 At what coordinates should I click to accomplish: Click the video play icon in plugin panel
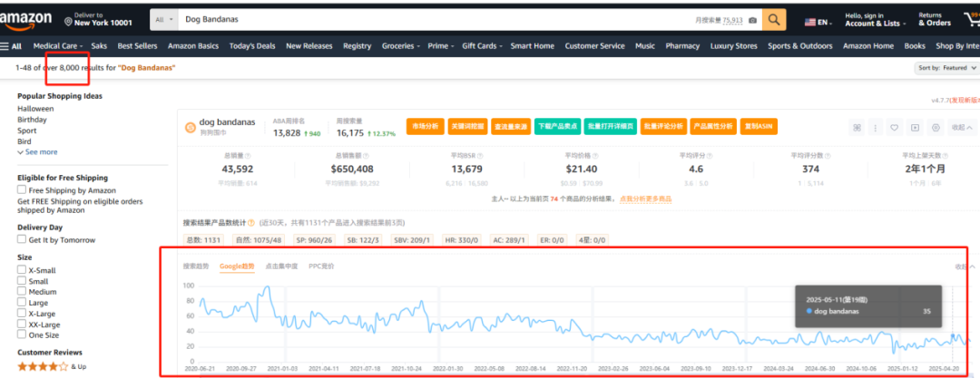click(915, 128)
